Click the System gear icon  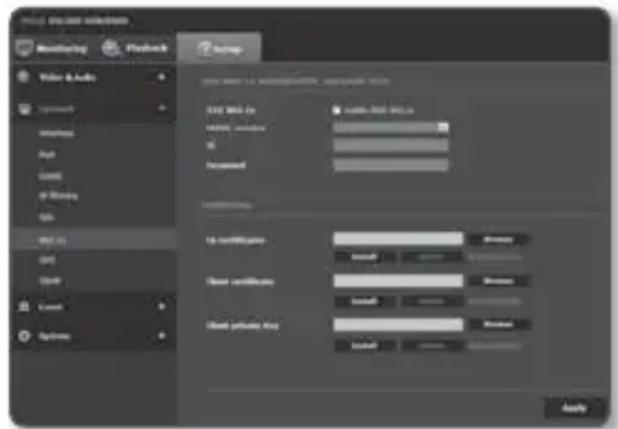pos(24,336)
